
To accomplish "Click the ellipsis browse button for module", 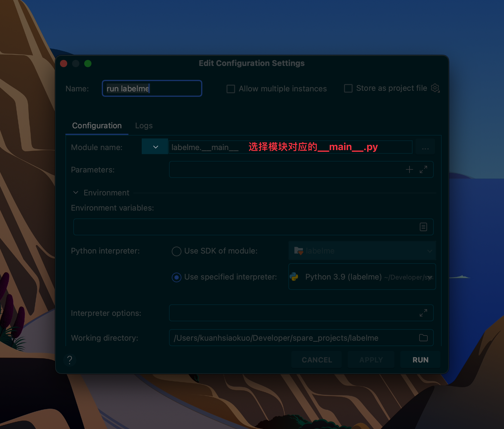I will pos(425,147).
